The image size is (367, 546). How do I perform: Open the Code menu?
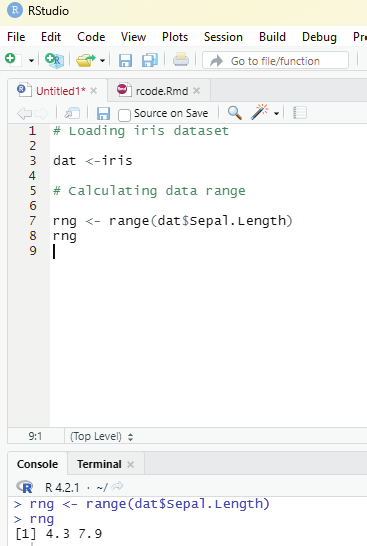(91, 37)
